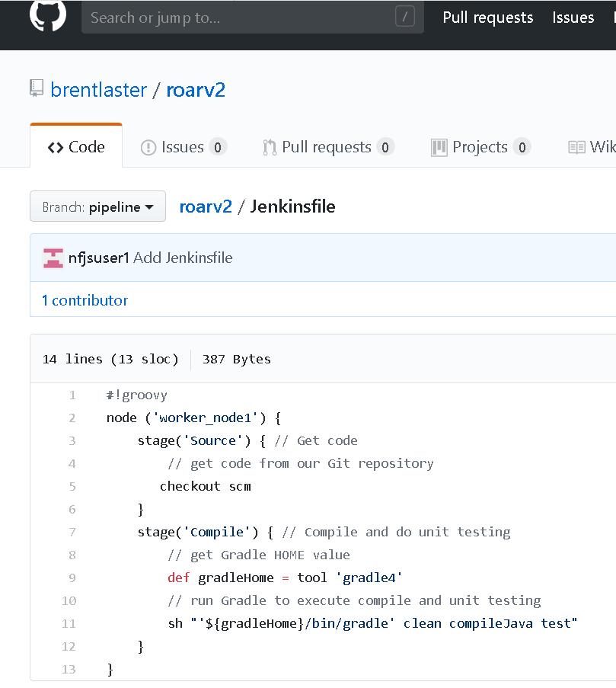Screen dimensions: 616x688
Task: Click the nfjsuser1 avatar image
Action: coord(53,258)
